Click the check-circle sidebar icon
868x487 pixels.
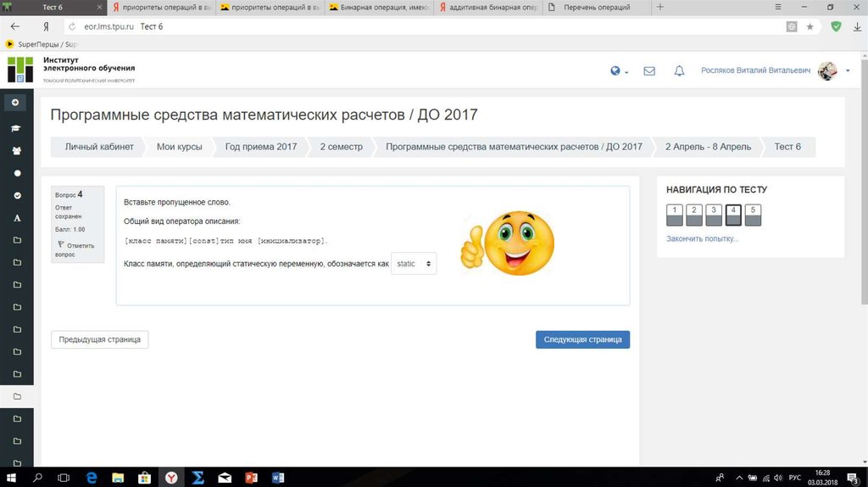pyautogui.click(x=17, y=196)
